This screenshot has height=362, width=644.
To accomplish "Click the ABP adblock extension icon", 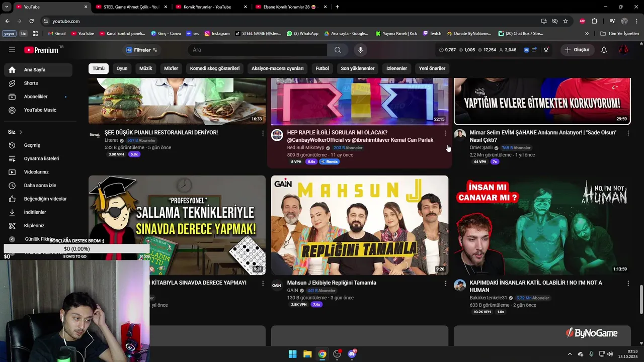I will 582,21.
